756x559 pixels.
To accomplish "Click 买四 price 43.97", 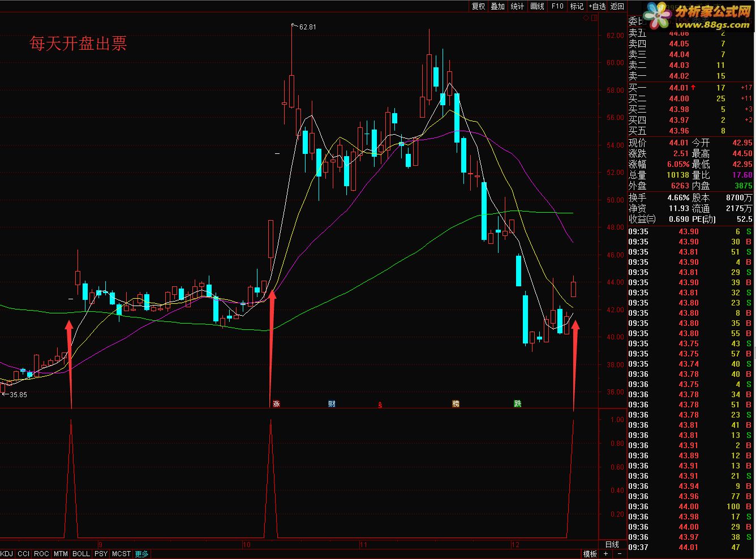I will (x=679, y=120).
